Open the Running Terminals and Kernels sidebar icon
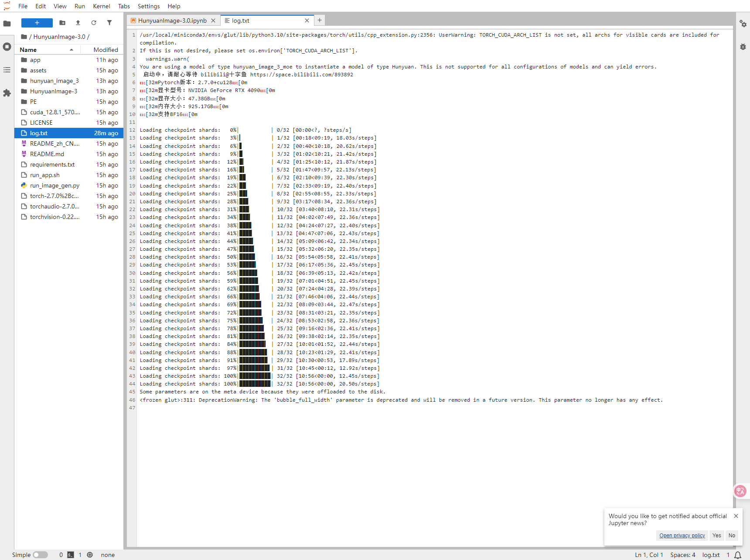Screen dimensions: 750x560 7,47
